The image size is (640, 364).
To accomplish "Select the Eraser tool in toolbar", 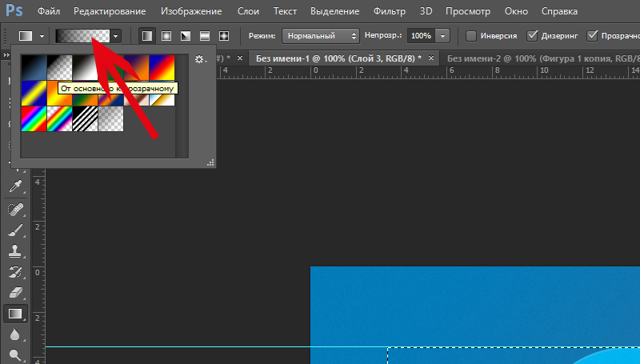I will [14, 293].
